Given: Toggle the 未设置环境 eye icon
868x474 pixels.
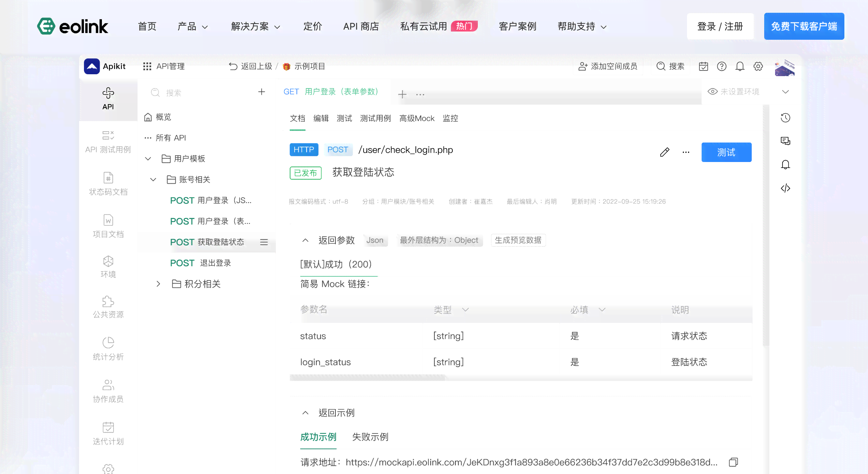Looking at the screenshot, I should [x=712, y=91].
